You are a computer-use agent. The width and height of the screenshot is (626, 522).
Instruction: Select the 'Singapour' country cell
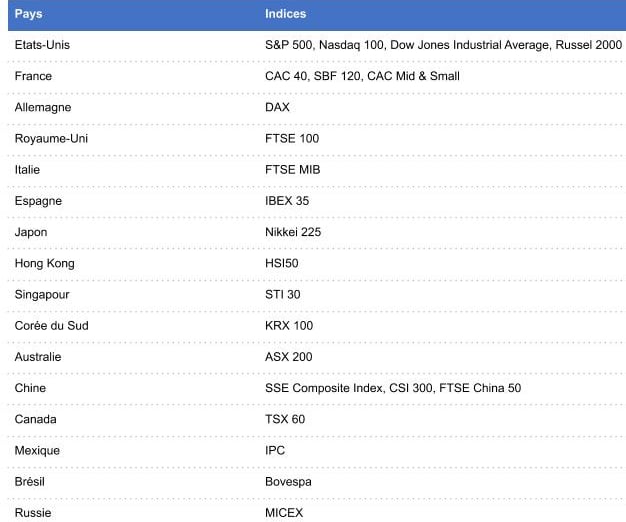[x=42, y=295]
